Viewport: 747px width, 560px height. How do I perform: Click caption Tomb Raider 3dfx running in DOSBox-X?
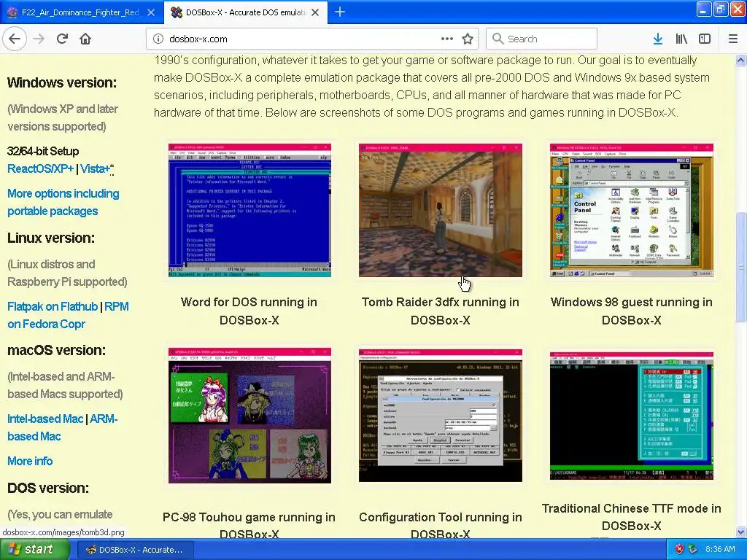click(440, 311)
